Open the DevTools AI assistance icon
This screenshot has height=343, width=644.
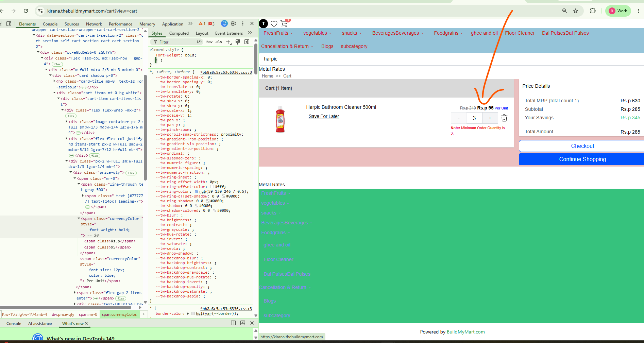click(224, 23)
